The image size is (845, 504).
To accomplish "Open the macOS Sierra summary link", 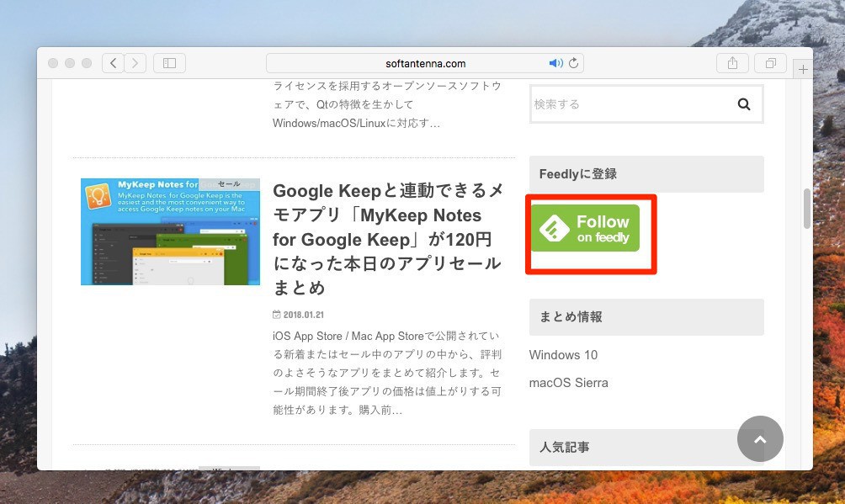I will coord(569,383).
